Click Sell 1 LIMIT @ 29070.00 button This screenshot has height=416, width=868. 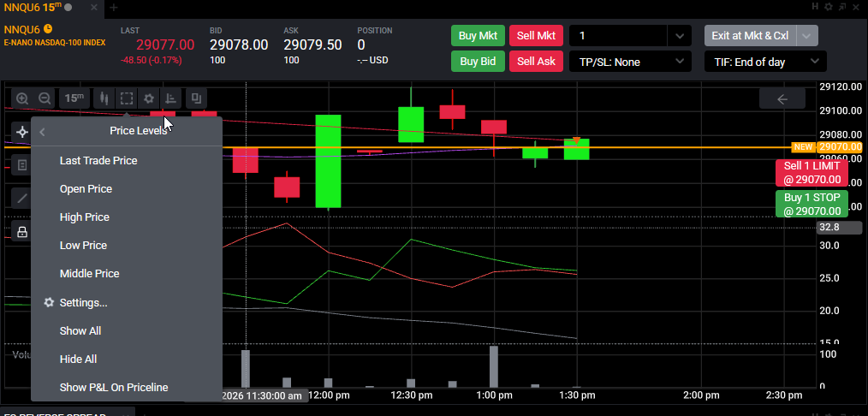tap(812, 173)
